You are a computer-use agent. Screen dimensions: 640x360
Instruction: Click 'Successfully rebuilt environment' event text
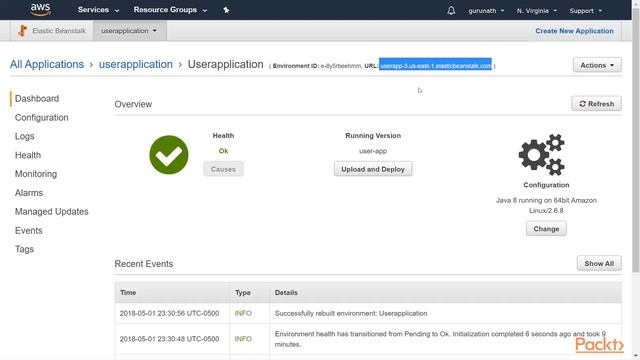click(x=351, y=313)
